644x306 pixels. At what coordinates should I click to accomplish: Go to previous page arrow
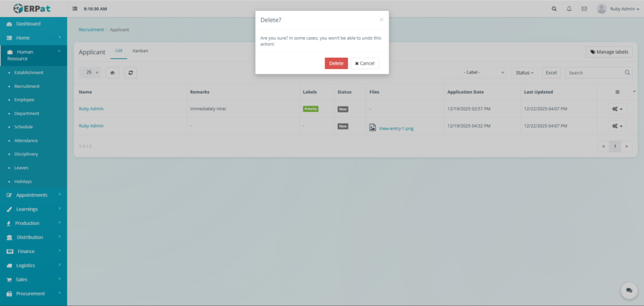click(603, 146)
